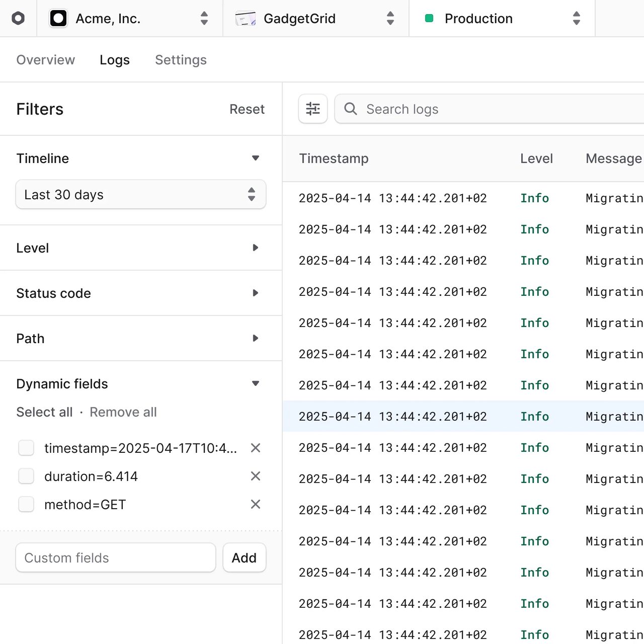The width and height of the screenshot is (644, 644).
Task: Remove the timestamp dynamic field with X
Action: click(256, 448)
